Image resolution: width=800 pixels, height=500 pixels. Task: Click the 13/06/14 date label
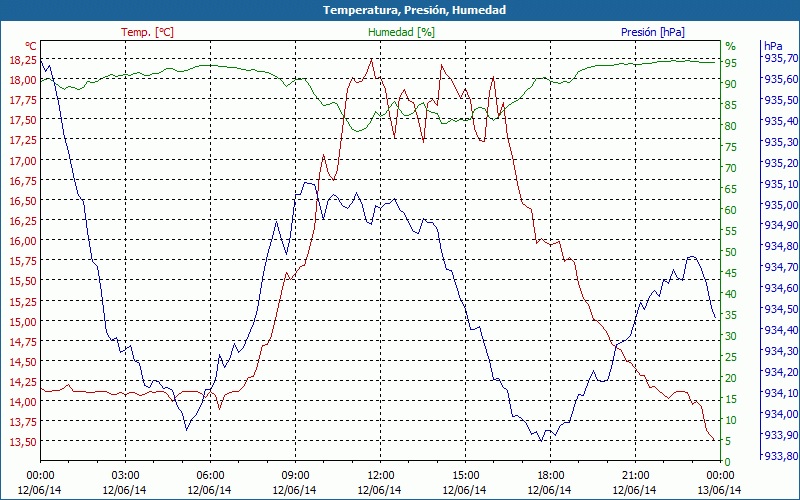coord(719,490)
